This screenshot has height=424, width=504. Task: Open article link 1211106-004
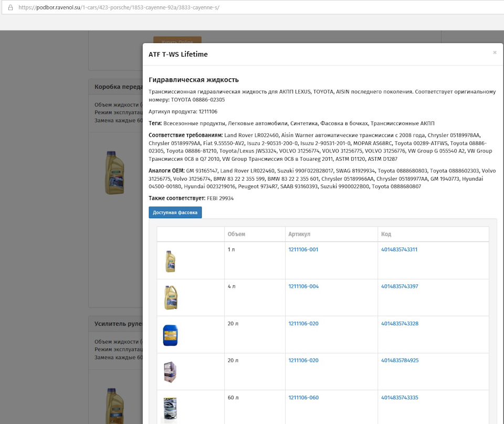click(303, 286)
